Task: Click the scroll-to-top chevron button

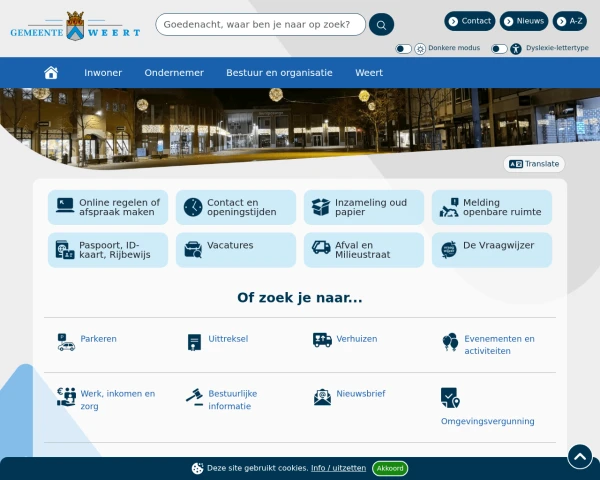Action: tap(580, 457)
